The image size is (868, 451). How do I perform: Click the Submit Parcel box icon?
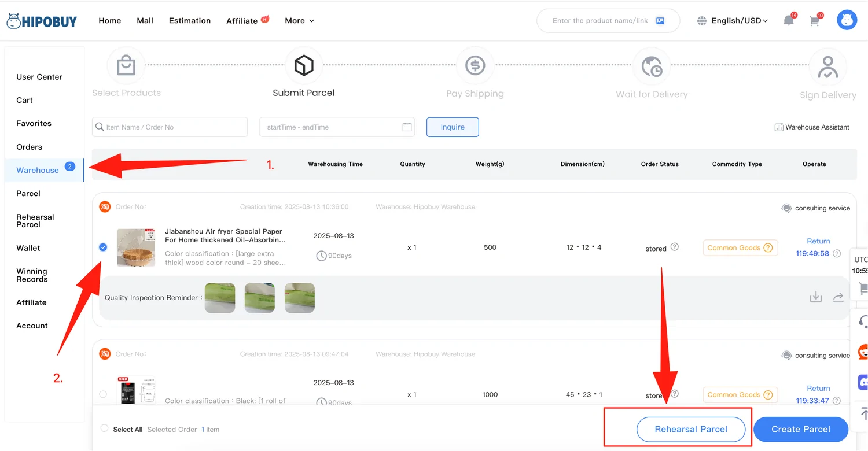(304, 65)
